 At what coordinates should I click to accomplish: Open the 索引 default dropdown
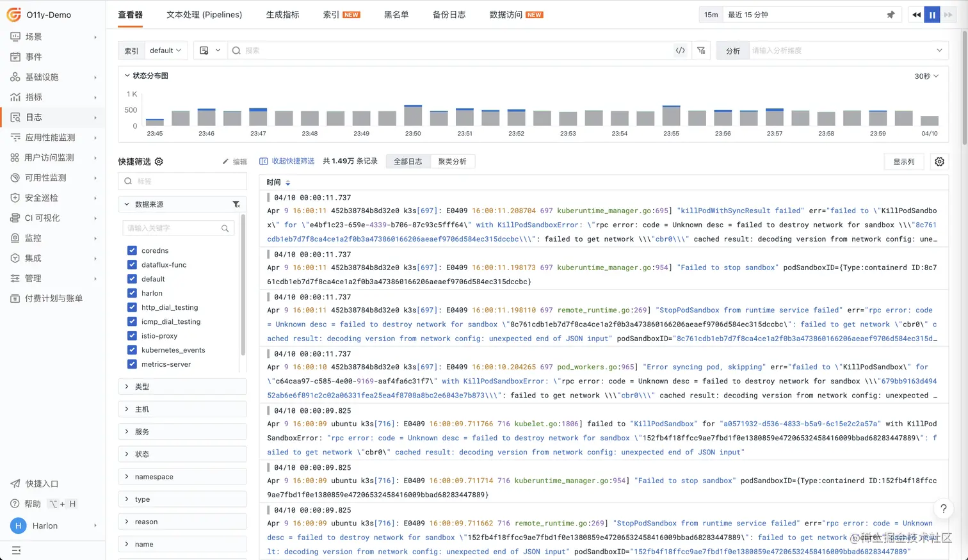pos(165,51)
